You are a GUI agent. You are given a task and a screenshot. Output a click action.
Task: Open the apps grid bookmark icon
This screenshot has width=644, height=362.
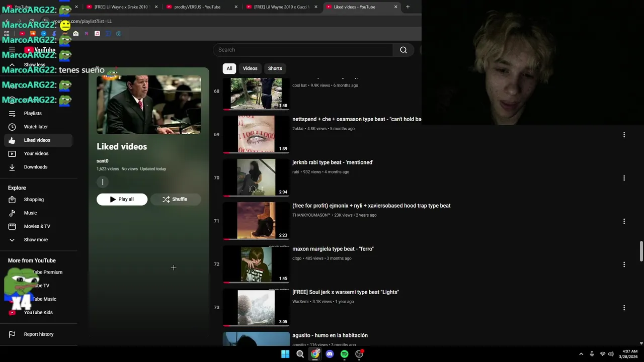coord(7,34)
